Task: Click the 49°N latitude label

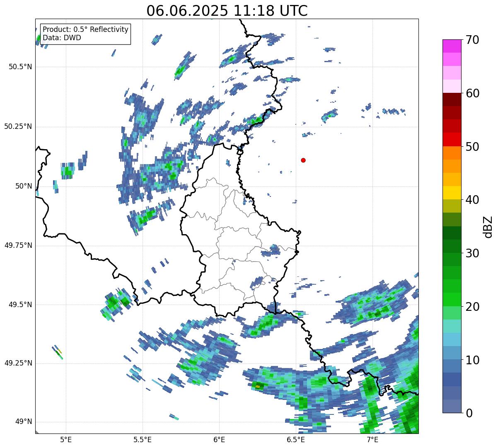Action: pos(23,422)
